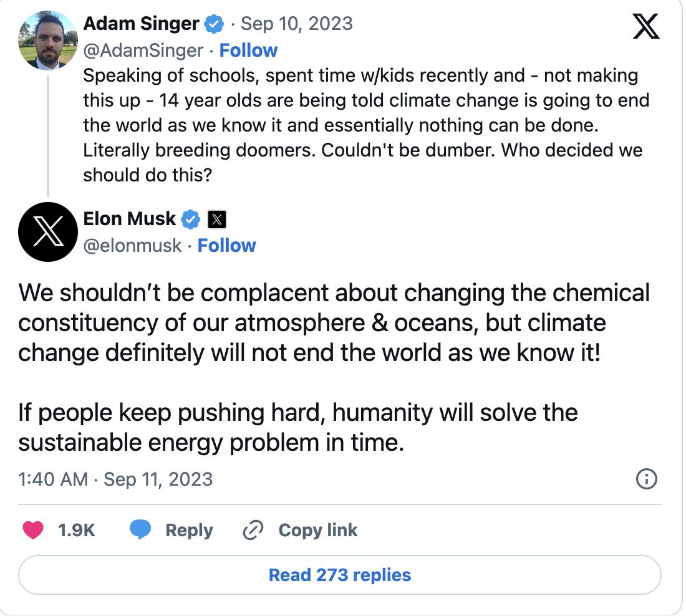Viewport: 686px width, 616px height.
Task: Click the chain link copy icon
Action: click(x=253, y=530)
